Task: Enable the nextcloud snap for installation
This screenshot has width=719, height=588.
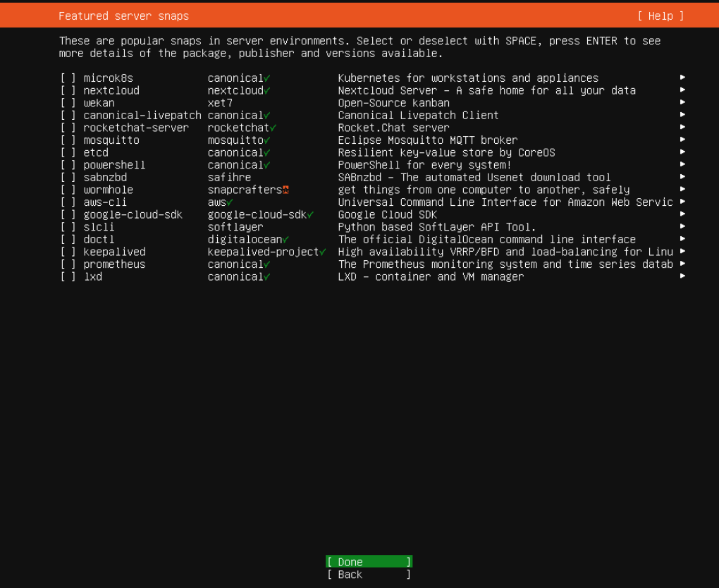Action: pos(68,90)
